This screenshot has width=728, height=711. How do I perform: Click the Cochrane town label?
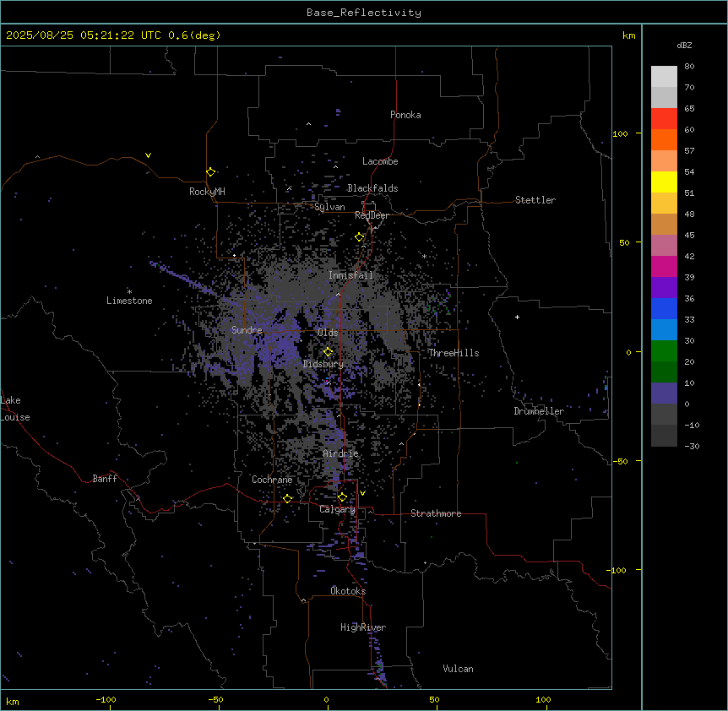tap(272, 480)
